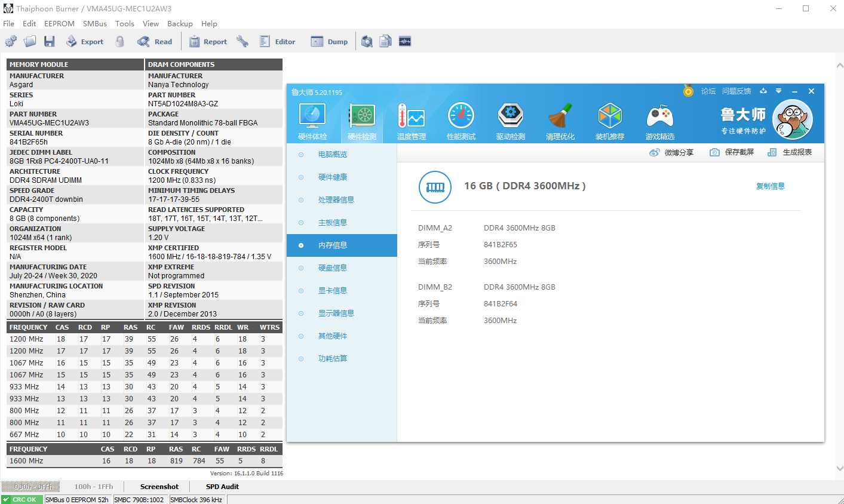Open the Edit menu
The width and height of the screenshot is (844, 504).
[x=29, y=23]
